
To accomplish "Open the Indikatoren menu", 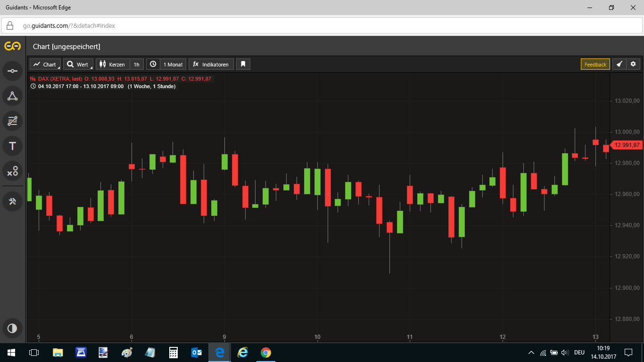I will 211,64.
